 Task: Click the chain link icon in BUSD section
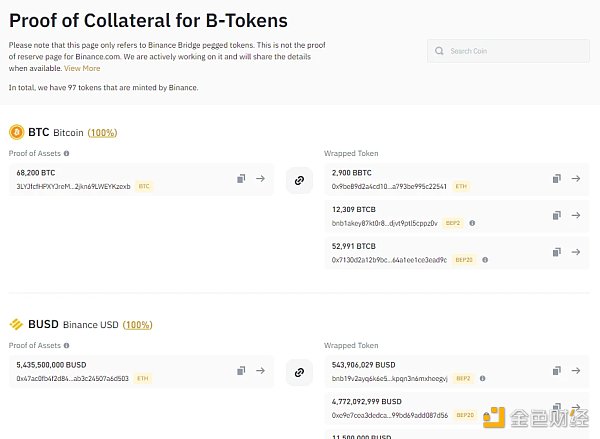(299, 372)
